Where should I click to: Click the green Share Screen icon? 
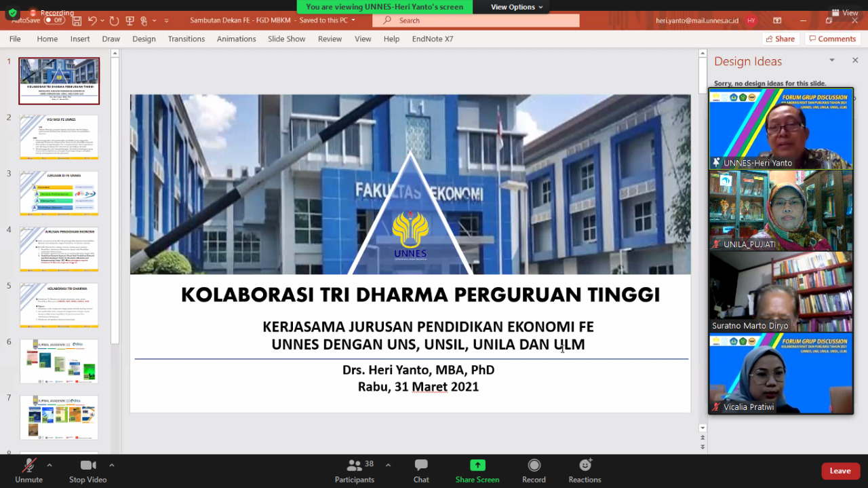[477, 465]
